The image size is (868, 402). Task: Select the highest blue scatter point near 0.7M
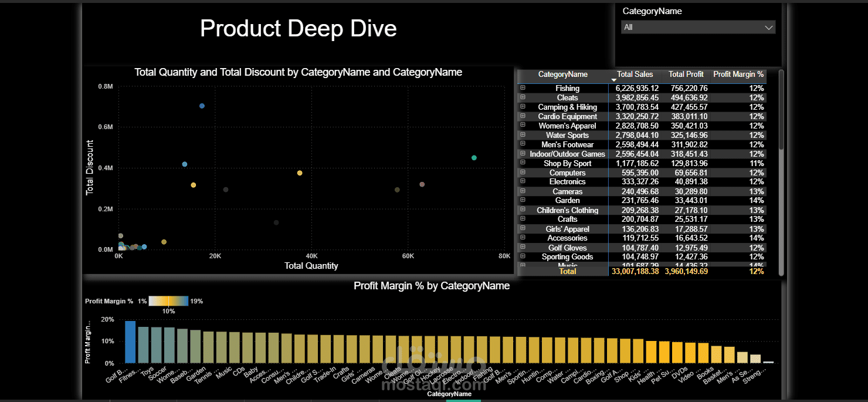(202, 106)
